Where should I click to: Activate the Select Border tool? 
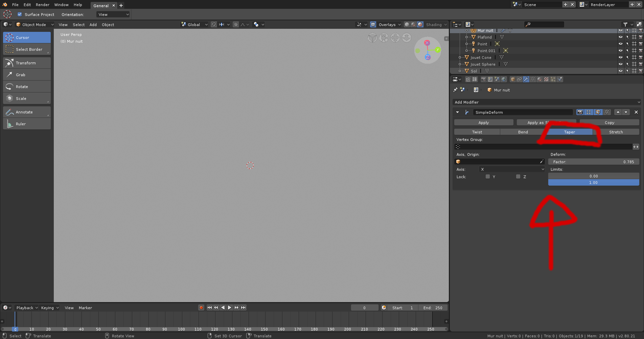(27, 49)
